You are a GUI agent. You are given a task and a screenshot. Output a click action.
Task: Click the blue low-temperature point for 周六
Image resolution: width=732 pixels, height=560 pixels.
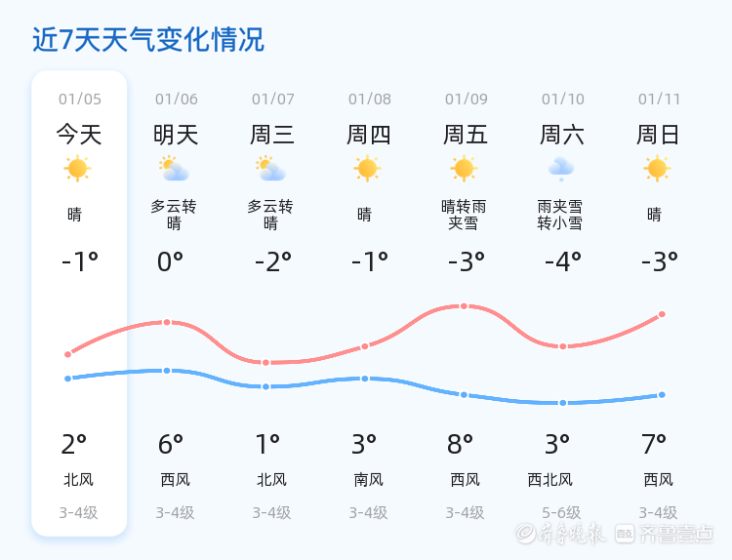click(x=563, y=403)
